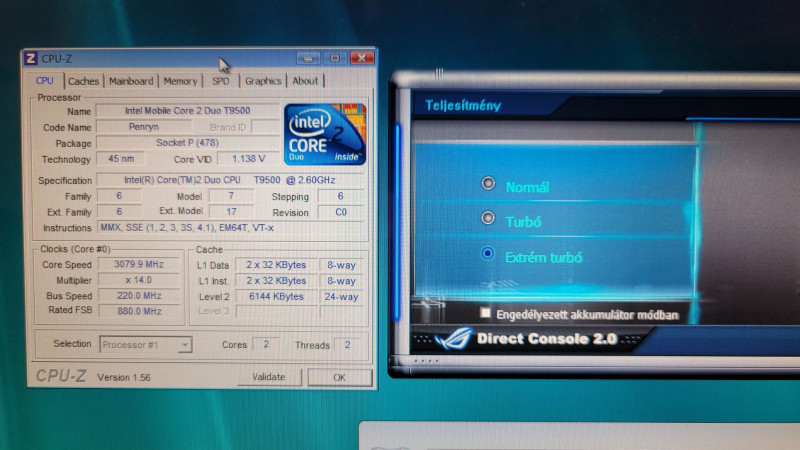Click the Model value 7
Image resolution: width=800 pixels, height=450 pixels.
coord(231,196)
